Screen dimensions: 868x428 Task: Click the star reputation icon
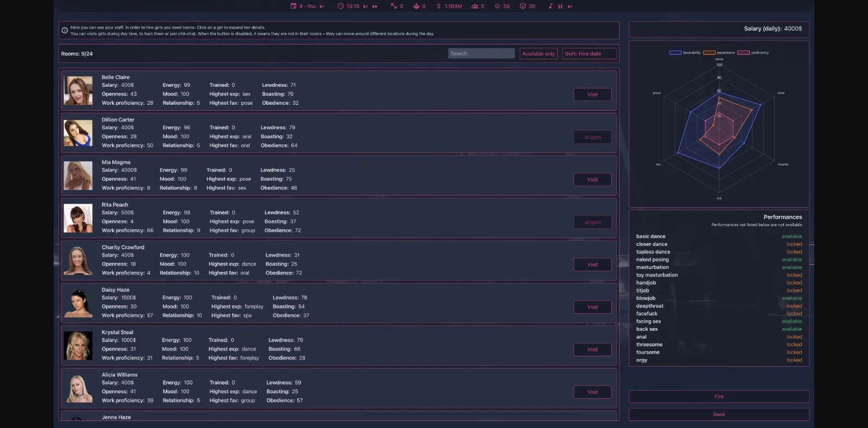[x=497, y=7]
